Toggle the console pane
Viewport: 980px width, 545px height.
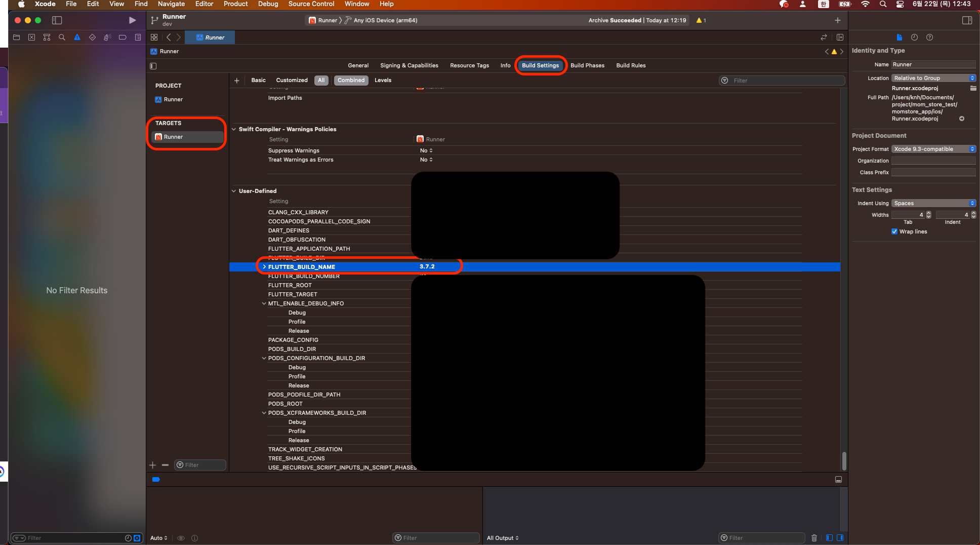coord(840,538)
